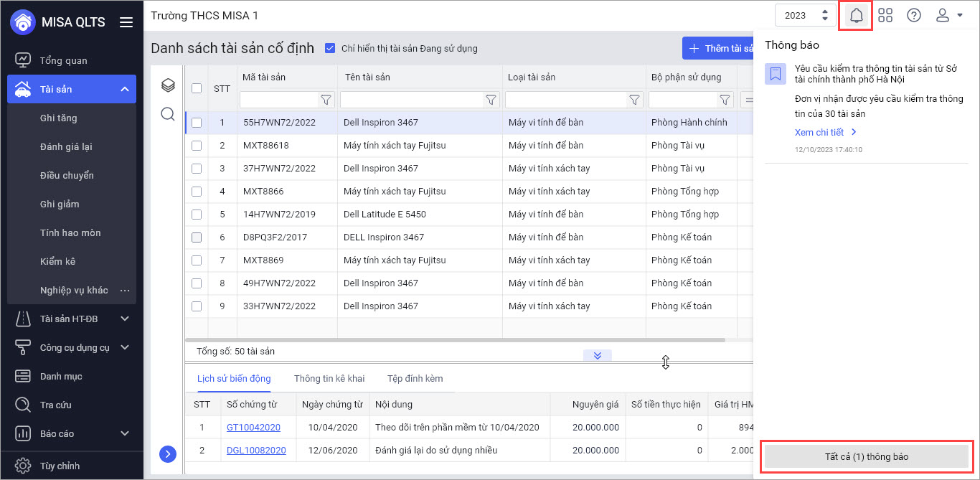Click filter icon in Mã tài sản column
This screenshot has width=980, height=480.
[x=326, y=100]
